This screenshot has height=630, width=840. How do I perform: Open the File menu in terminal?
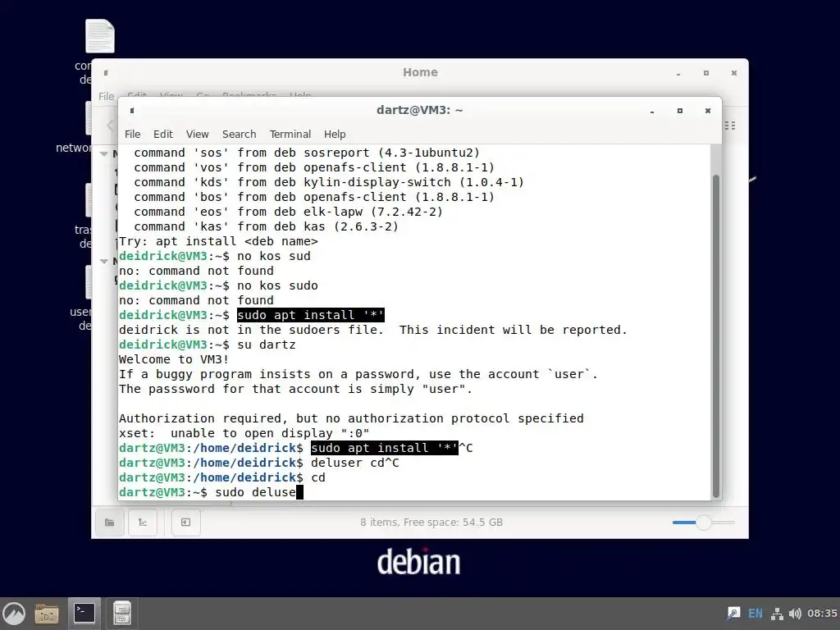tap(132, 134)
